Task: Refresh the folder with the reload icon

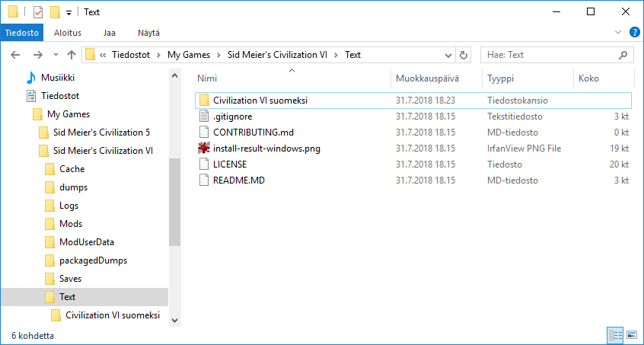Action: (464, 55)
